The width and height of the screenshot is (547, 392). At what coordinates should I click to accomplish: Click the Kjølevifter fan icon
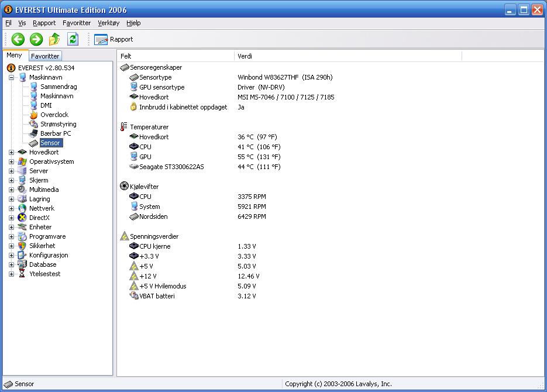tap(124, 186)
